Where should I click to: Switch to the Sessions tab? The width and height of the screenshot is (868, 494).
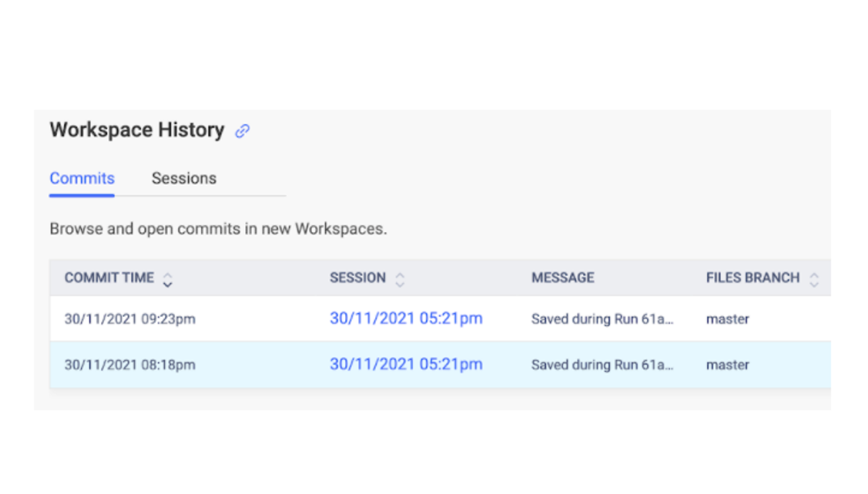[183, 178]
